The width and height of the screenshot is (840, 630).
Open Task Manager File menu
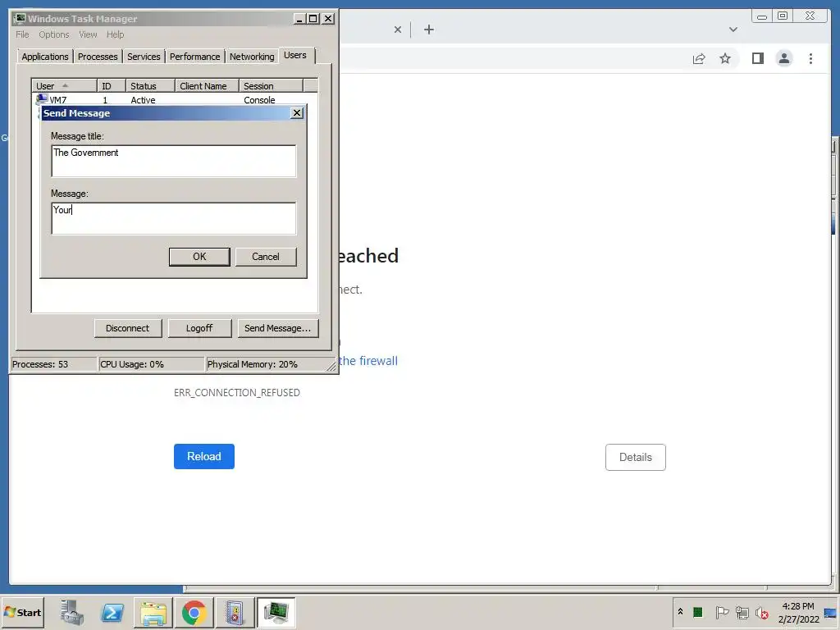click(x=22, y=34)
